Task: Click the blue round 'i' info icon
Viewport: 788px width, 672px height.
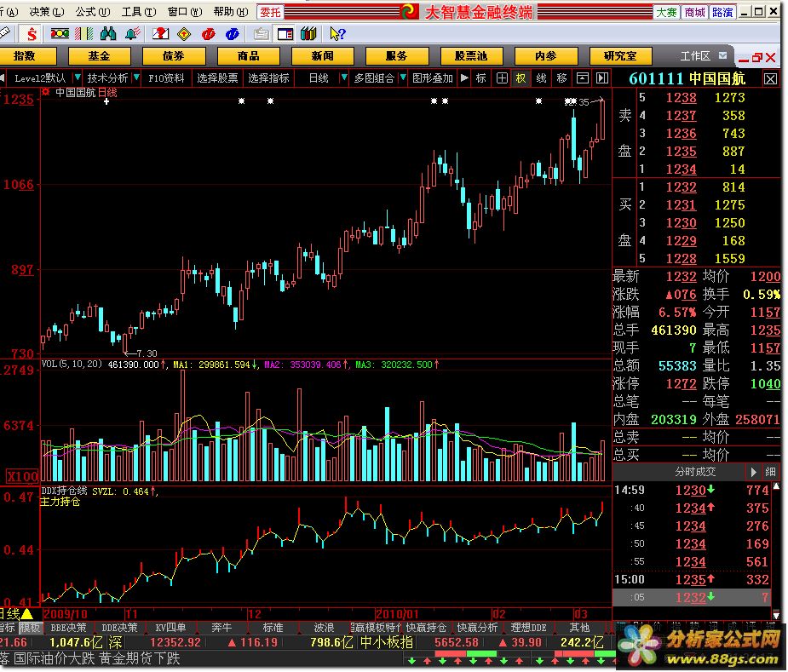Action: pos(233,34)
